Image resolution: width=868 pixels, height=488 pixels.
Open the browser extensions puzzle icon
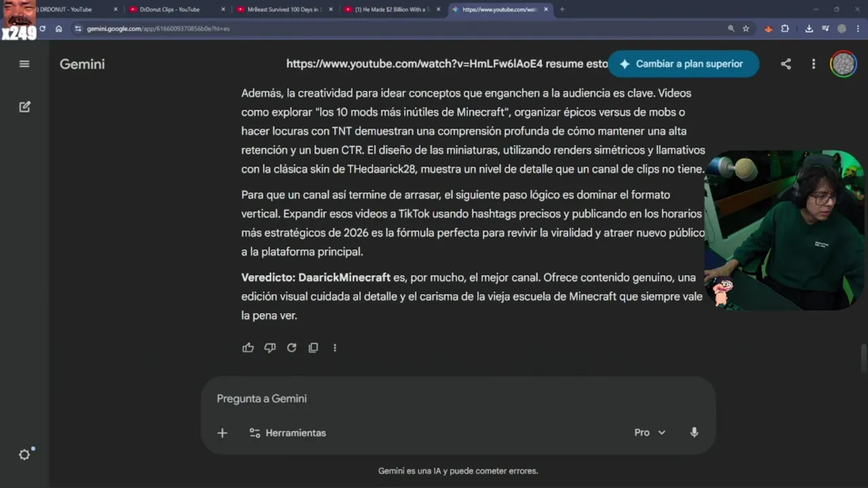click(x=785, y=28)
